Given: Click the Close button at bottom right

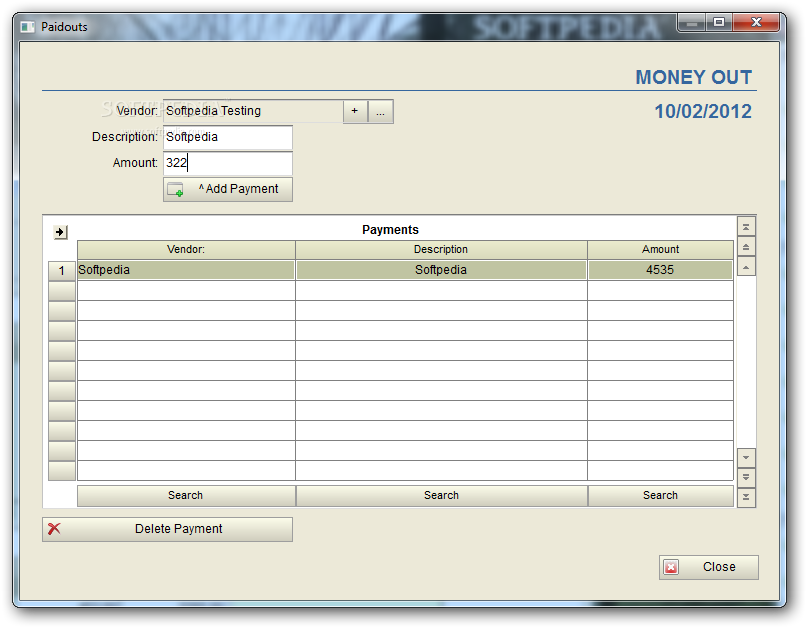Looking at the screenshot, I should tap(708, 567).
